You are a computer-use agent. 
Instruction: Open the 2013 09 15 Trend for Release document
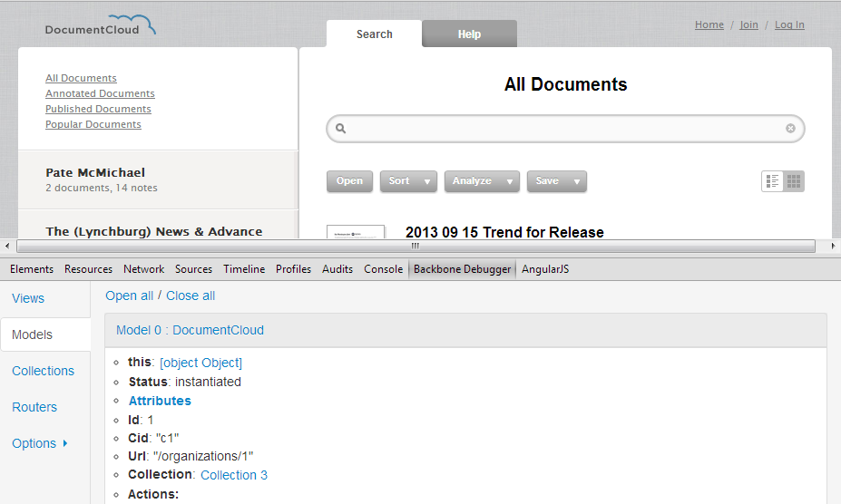(x=504, y=232)
